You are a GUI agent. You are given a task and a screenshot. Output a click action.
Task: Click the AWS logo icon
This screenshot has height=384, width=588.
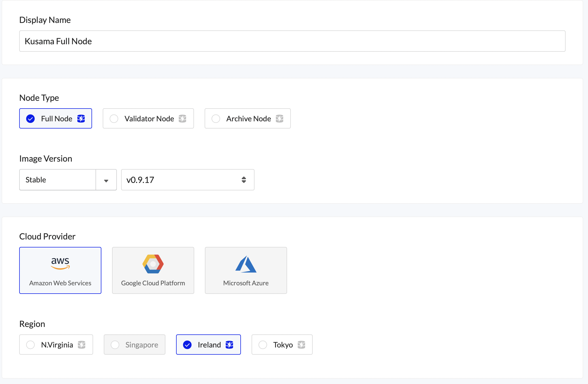(60, 263)
